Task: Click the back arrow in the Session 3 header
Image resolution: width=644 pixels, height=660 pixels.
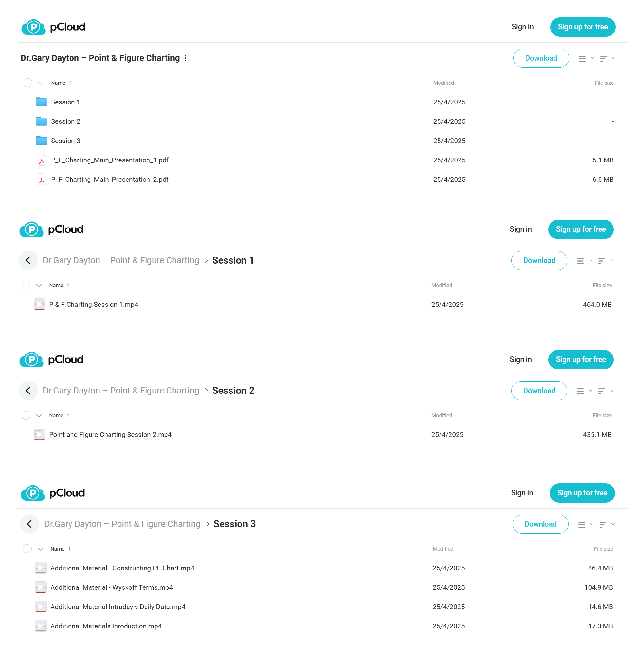Action: click(x=29, y=524)
